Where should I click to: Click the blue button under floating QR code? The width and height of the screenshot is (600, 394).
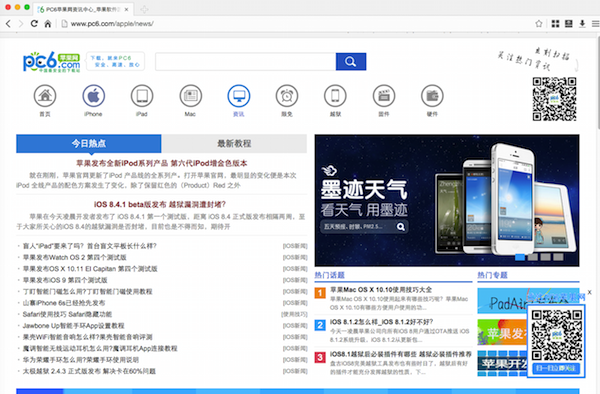tap(556, 368)
